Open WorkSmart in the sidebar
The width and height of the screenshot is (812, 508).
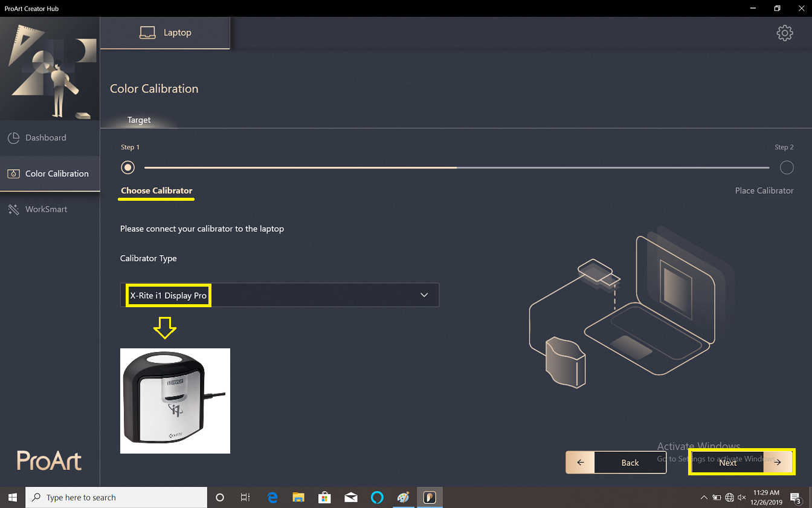pos(50,209)
